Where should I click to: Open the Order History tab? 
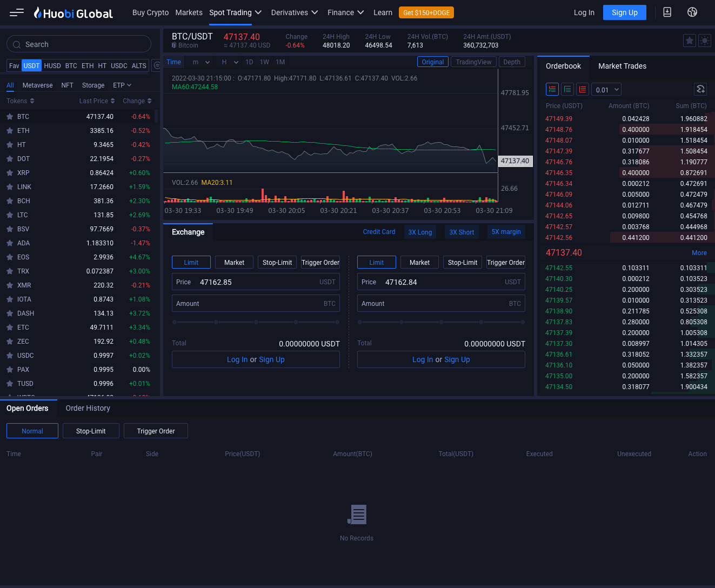(88, 408)
